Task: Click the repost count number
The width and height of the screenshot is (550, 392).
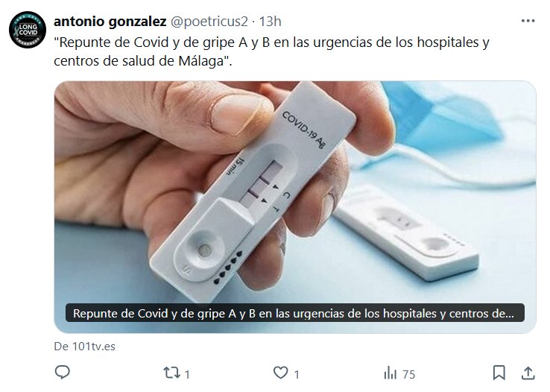Action: pos(187,373)
